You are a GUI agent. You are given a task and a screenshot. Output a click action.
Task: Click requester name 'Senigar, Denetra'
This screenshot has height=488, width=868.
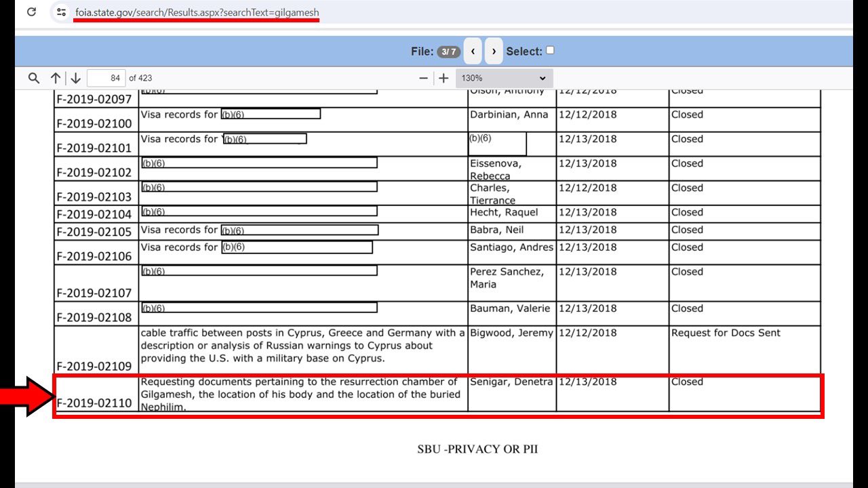[511, 382]
